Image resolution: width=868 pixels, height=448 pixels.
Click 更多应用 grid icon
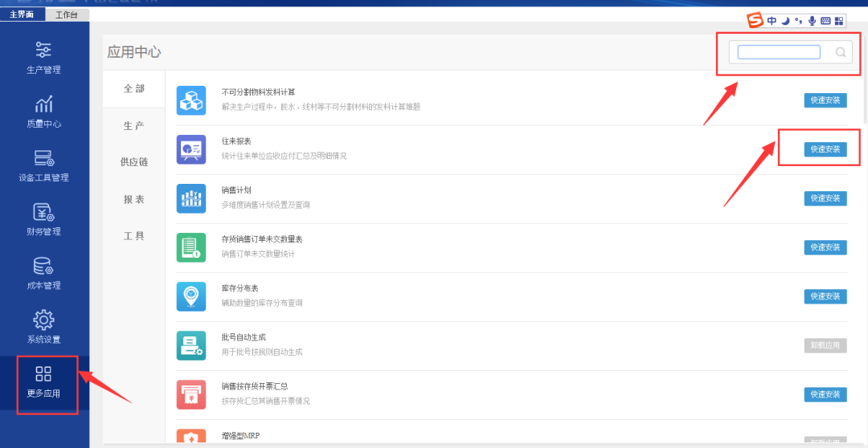pos(43,374)
